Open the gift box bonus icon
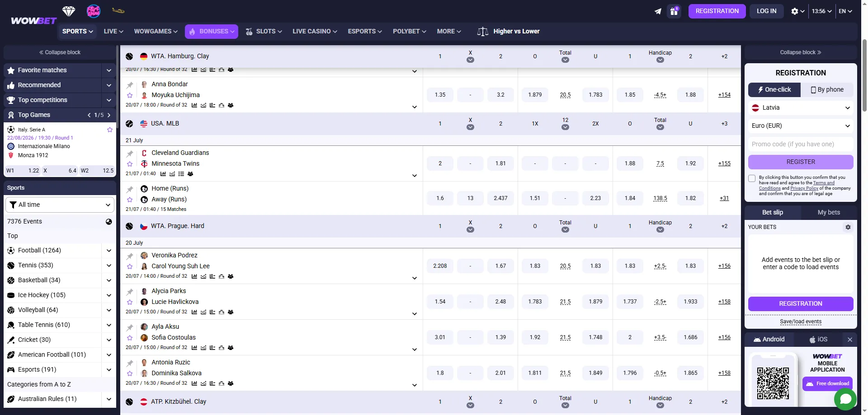This screenshot has width=868, height=415. 674,11
